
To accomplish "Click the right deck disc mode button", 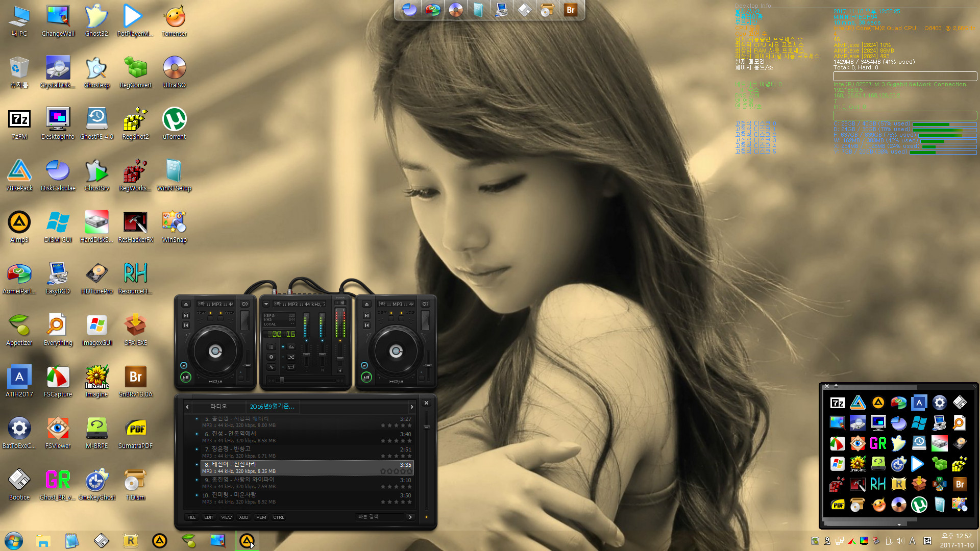I will point(425,304).
